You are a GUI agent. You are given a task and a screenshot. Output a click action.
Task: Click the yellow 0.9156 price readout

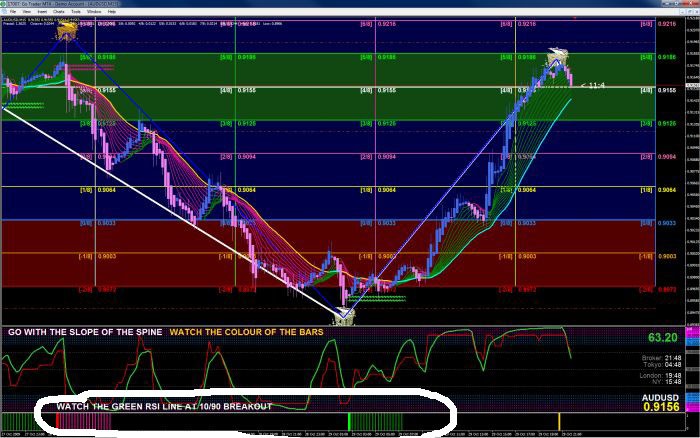pos(661,407)
